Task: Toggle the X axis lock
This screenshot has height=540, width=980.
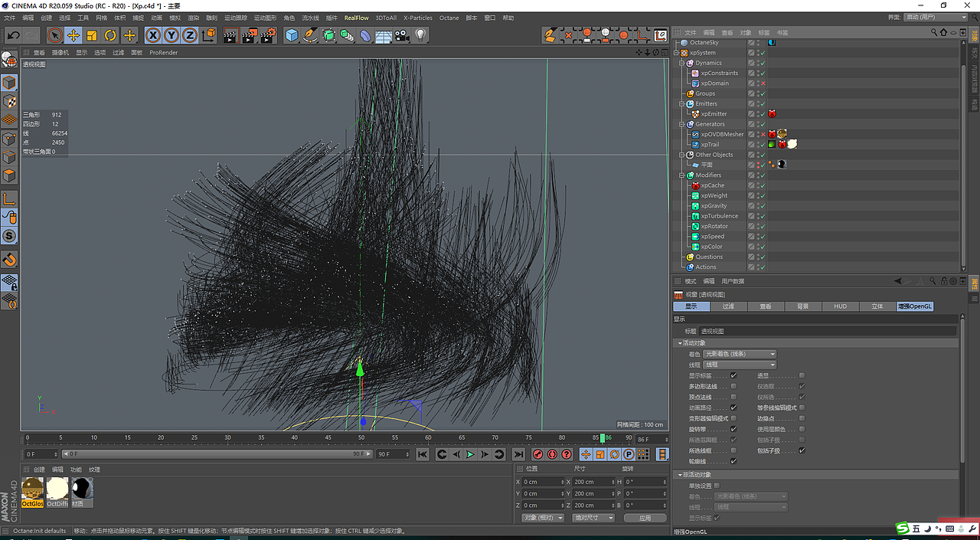Action: click(153, 35)
